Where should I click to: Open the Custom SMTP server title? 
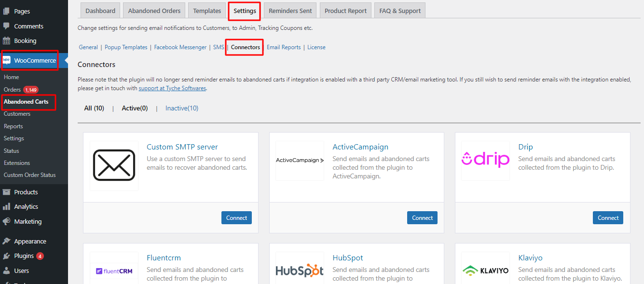182,147
